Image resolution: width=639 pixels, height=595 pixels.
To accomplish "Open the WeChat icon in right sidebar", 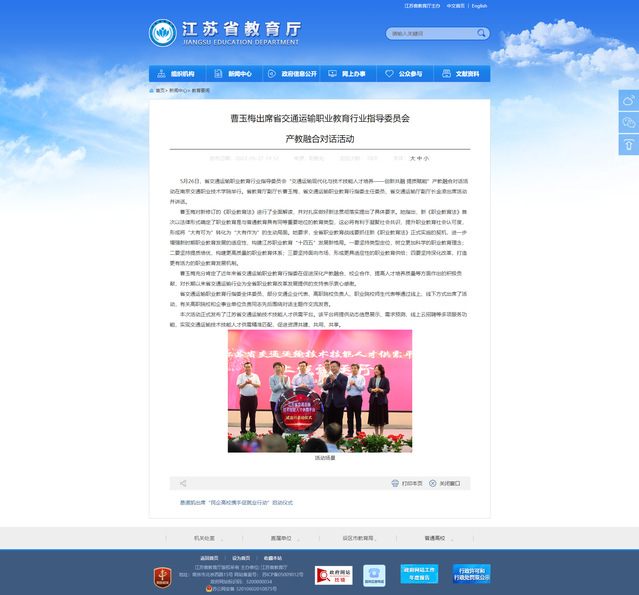I will point(628,122).
